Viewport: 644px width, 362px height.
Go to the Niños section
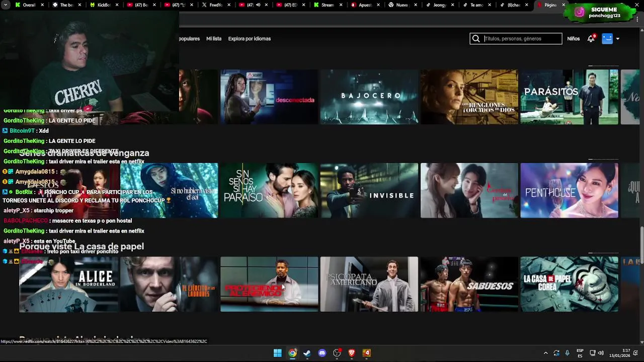(574, 39)
